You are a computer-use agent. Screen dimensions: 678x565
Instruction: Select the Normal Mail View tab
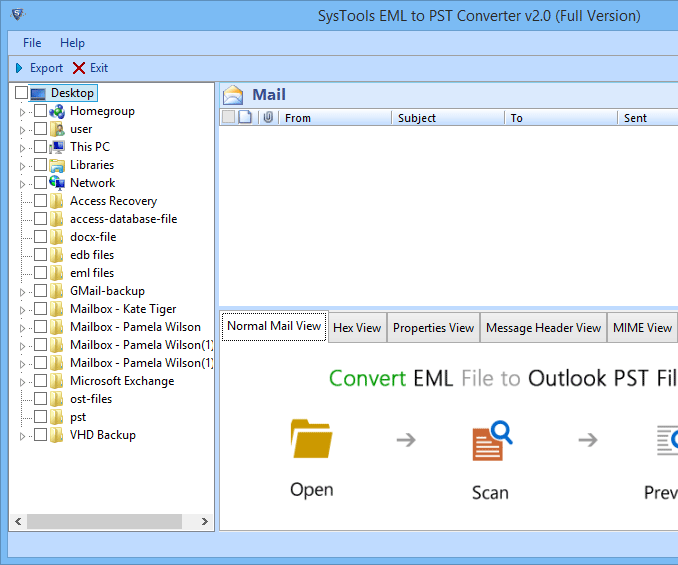(274, 326)
